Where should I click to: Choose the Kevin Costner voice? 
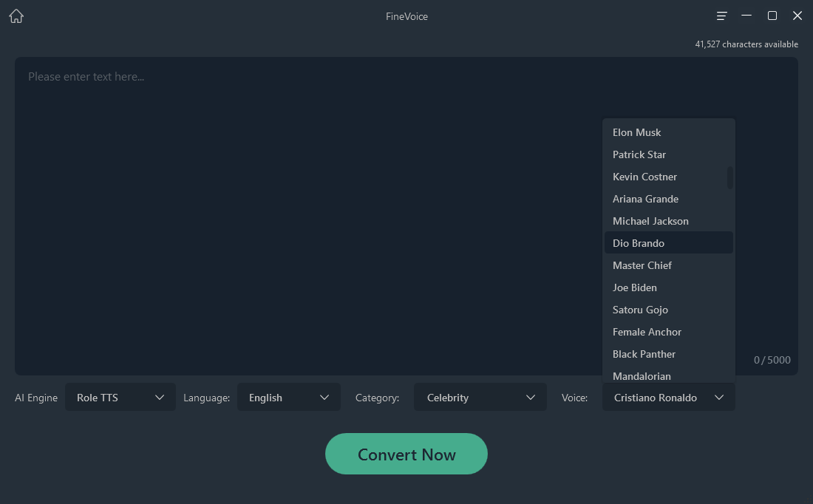pyautogui.click(x=666, y=177)
